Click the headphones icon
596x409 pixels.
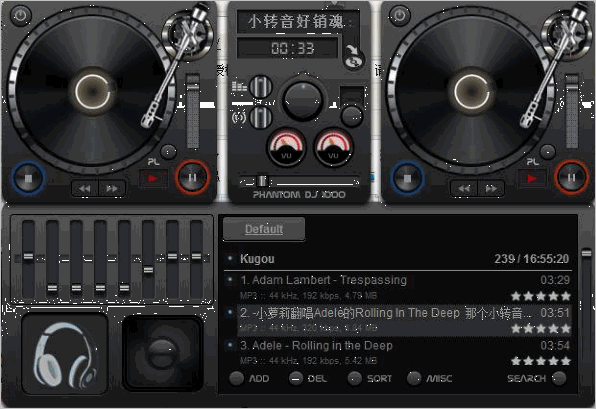click(65, 354)
